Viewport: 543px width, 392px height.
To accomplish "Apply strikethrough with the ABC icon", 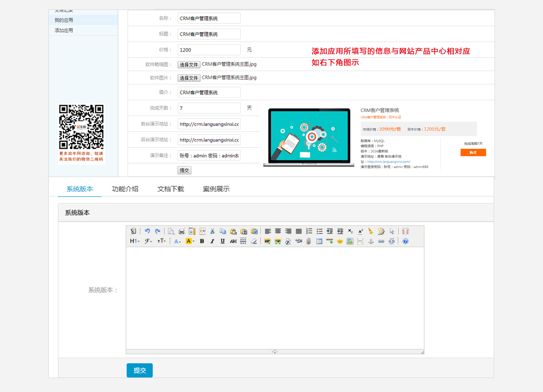I will coord(233,241).
